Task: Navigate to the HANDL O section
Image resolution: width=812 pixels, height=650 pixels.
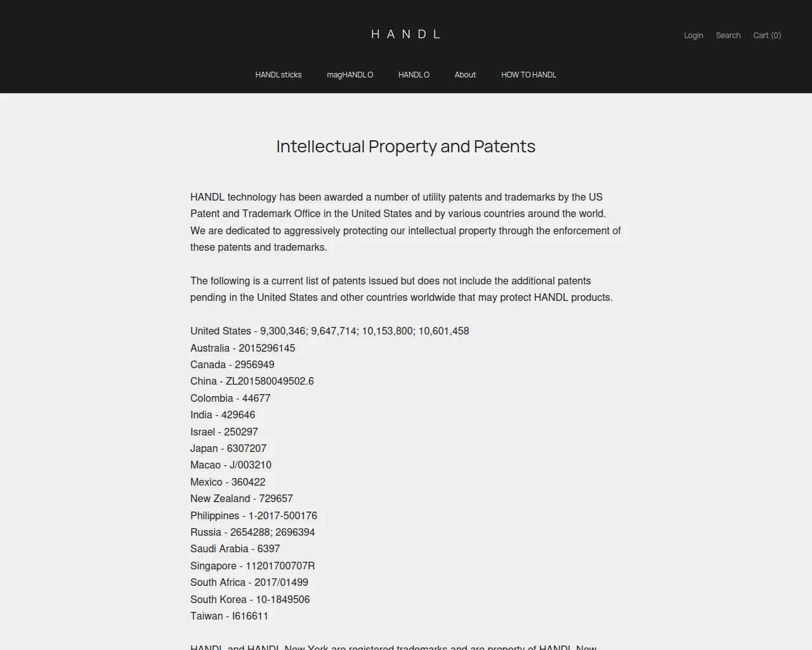Action: [414, 74]
